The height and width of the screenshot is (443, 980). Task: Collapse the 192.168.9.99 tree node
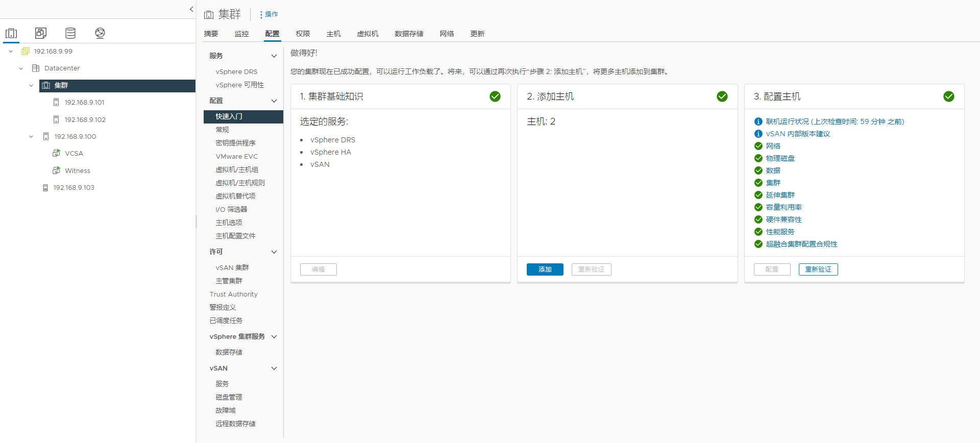11,52
